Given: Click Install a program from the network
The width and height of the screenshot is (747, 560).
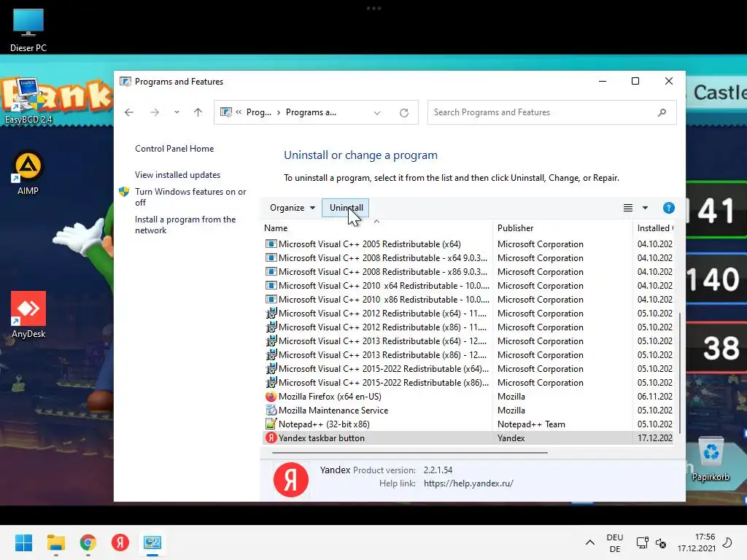Looking at the screenshot, I should pyautogui.click(x=185, y=225).
